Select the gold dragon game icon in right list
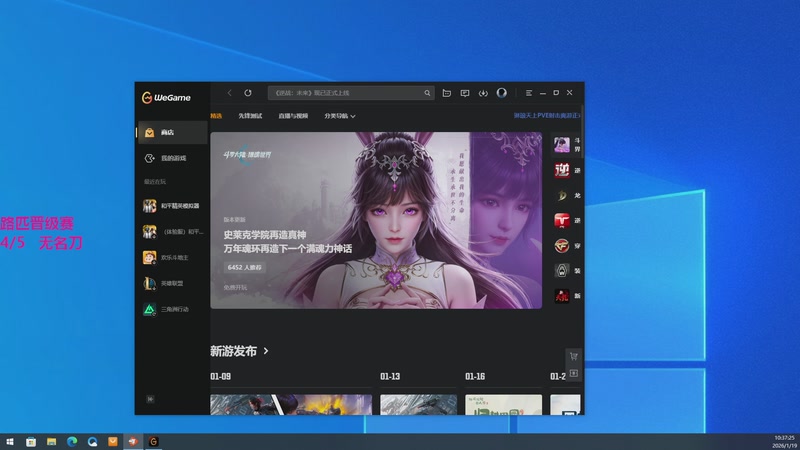This screenshot has height=450, width=800. tap(562, 195)
